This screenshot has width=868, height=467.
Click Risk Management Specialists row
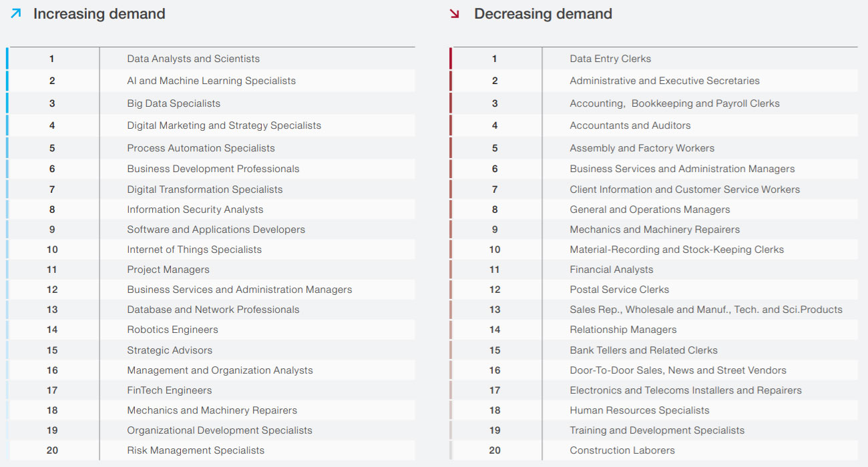point(196,450)
